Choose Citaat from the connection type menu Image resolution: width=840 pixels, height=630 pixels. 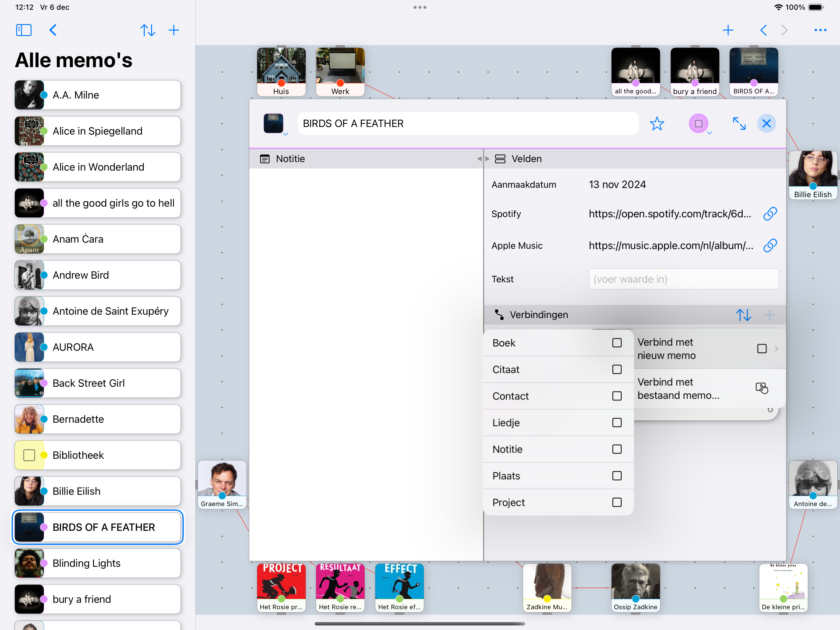pyautogui.click(x=506, y=369)
